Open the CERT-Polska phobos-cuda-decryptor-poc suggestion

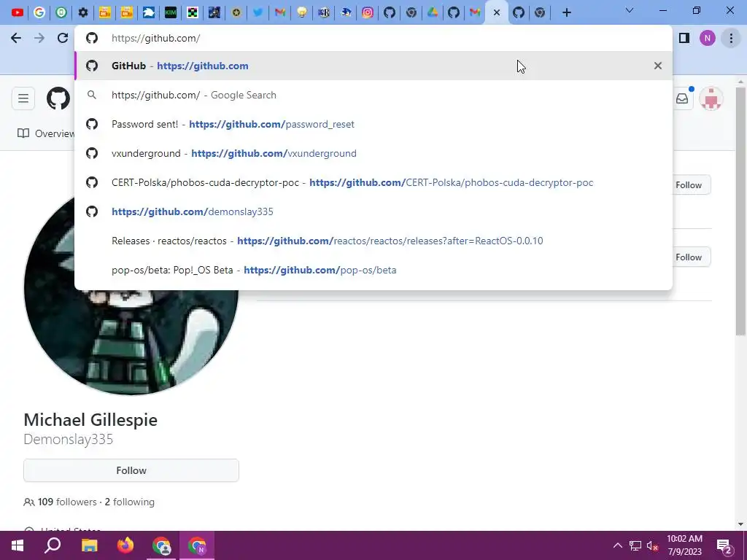pos(373,182)
